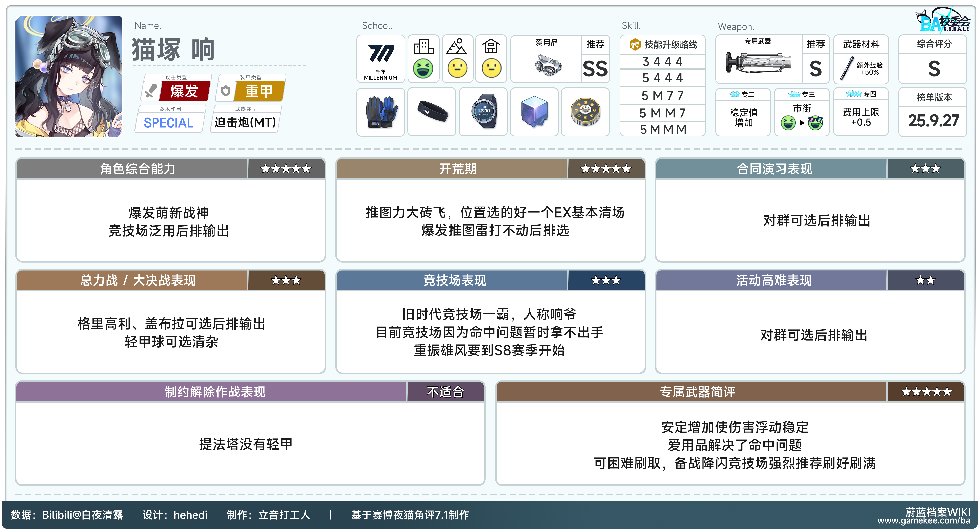Click the 开荒期 section header
Screen dimensions: 980x531
(x=458, y=169)
